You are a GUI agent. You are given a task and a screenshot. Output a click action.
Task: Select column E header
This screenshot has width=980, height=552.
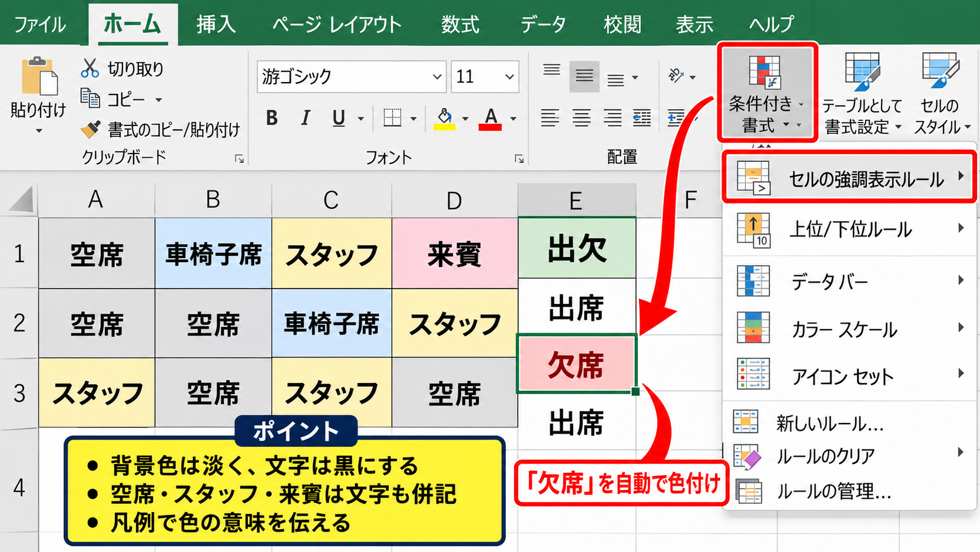point(577,200)
